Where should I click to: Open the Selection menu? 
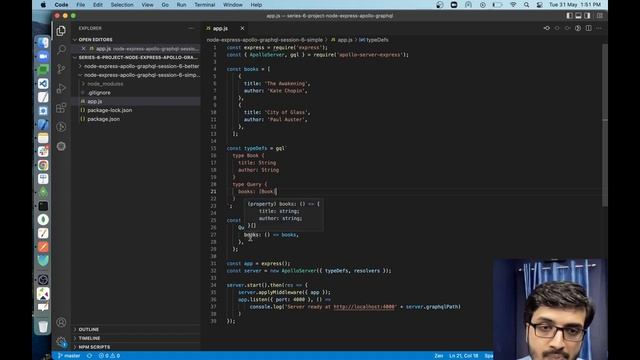point(122,5)
